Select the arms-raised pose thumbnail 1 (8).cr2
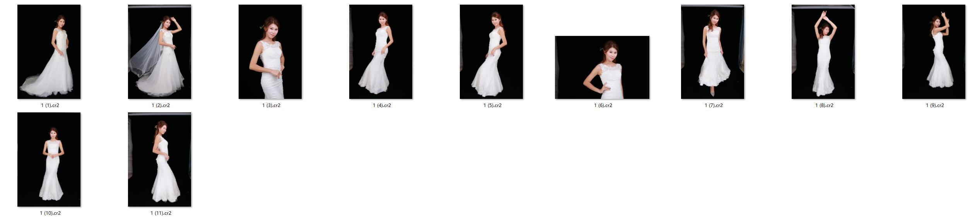The width and height of the screenshot is (980, 224). coord(823,52)
